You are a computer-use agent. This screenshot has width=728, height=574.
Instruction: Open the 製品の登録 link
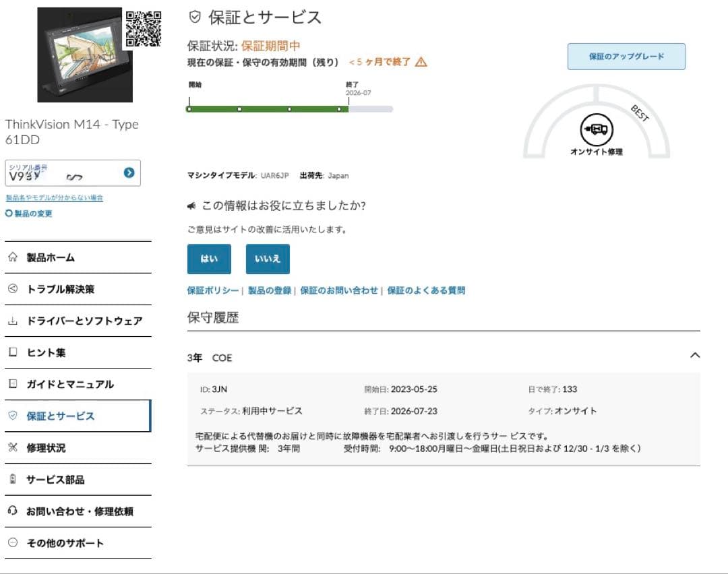(269, 290)
